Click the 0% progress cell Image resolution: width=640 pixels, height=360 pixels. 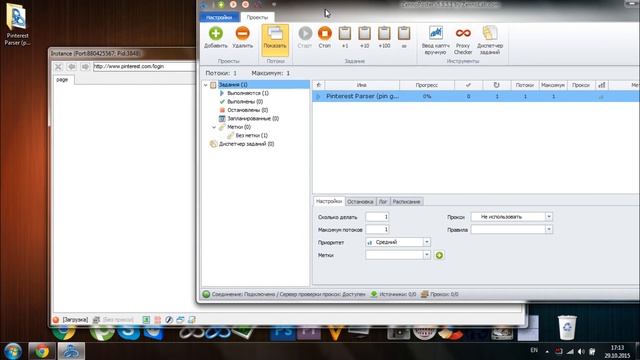click(x=427, y=97)
